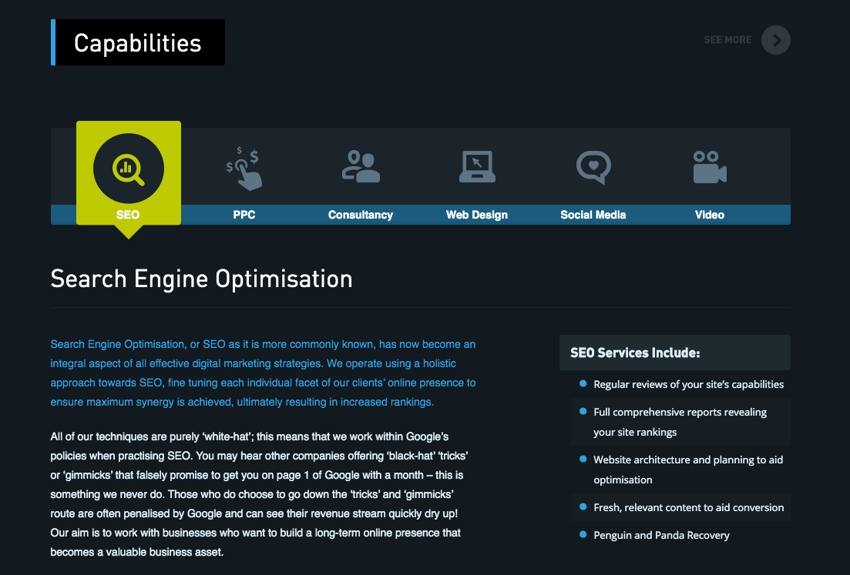Switch to the PPC tab
The image size is (850, 575).
(x=244, y=215)
